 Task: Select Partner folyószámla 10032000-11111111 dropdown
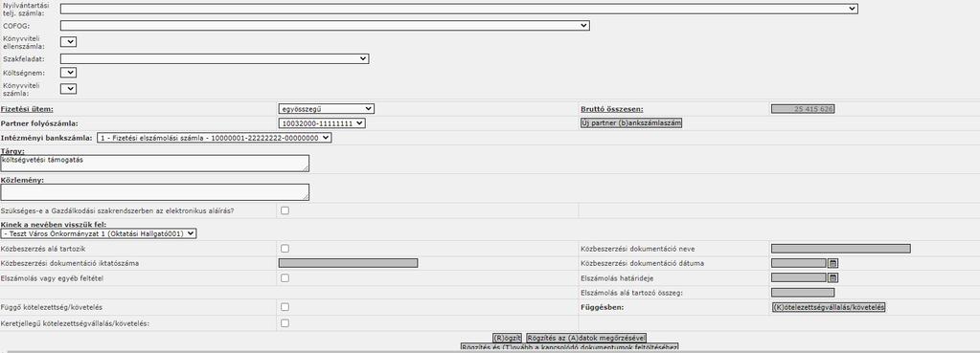click(x=322, y=123)
